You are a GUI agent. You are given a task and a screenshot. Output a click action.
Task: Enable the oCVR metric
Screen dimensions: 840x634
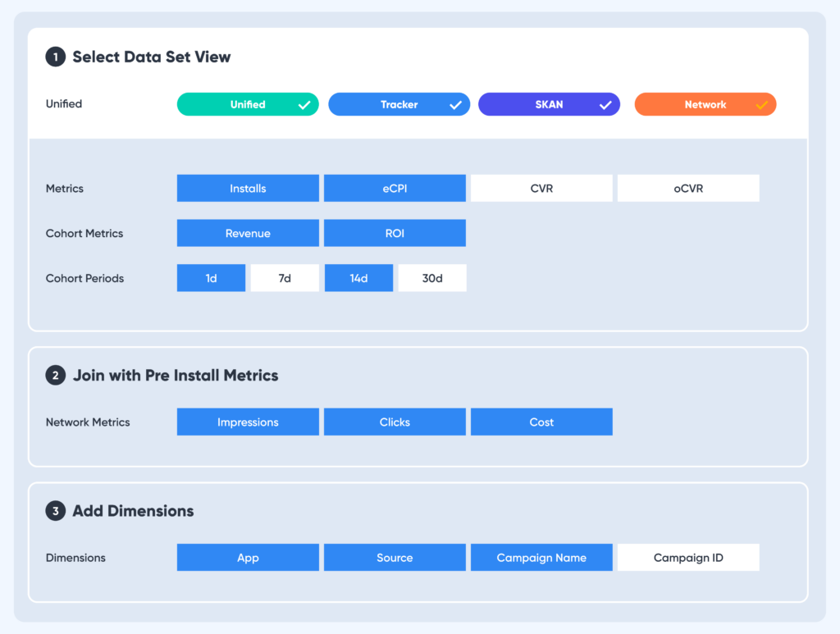pos(688,189)
